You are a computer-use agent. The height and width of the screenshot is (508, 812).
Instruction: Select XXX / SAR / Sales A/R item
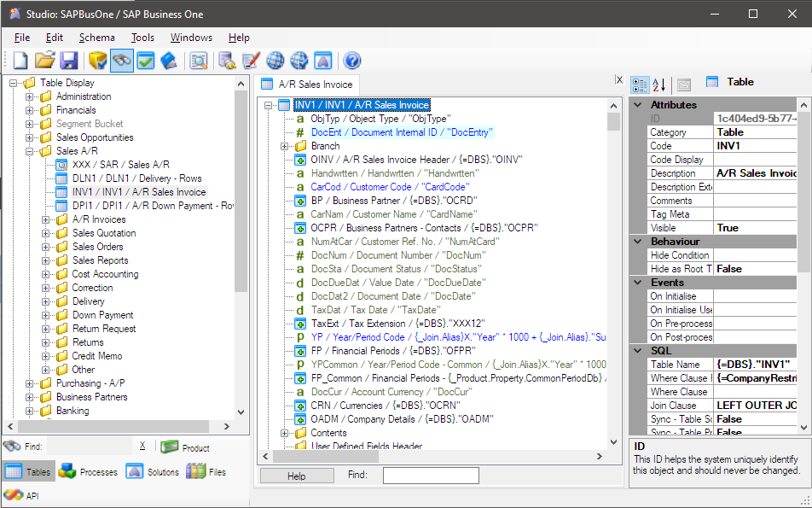(120, 165)
